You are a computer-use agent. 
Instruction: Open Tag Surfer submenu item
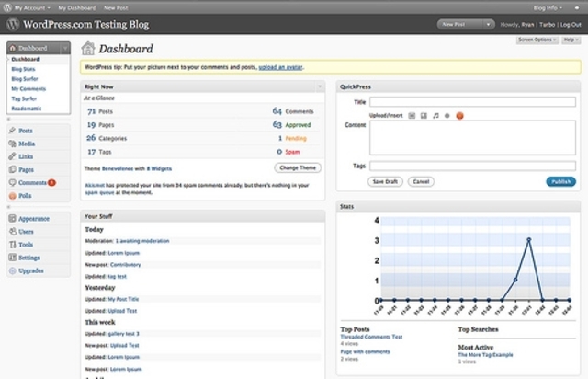click(x=24, y=98)
